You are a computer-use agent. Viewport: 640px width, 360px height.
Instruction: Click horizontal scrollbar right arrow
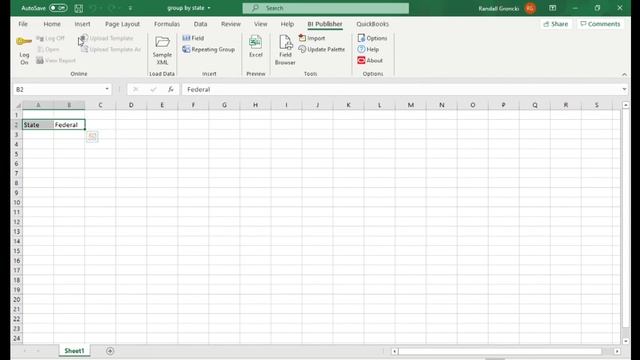pos(617,351)
